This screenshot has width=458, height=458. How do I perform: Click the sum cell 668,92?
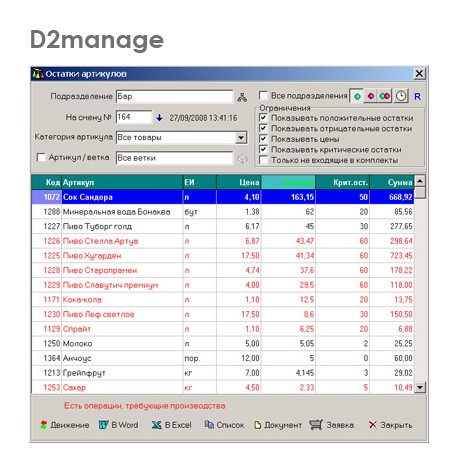point(392,197)
